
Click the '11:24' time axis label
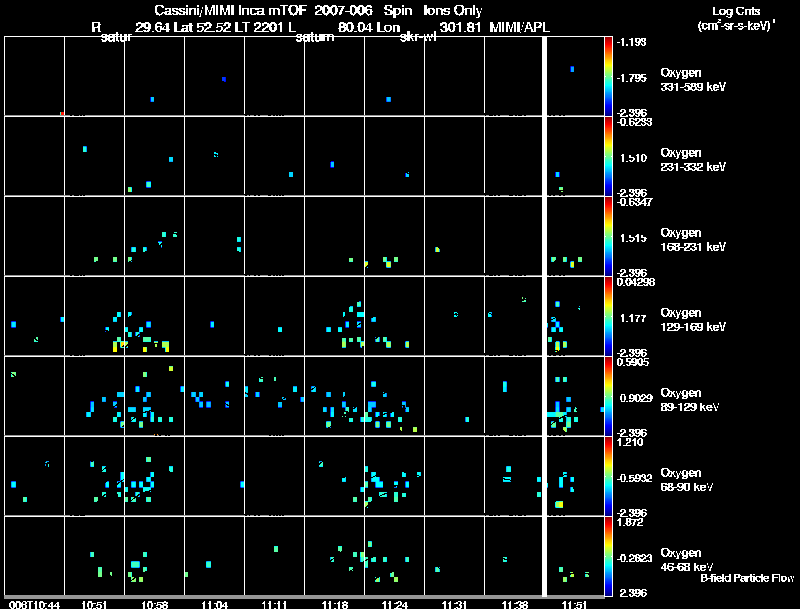coord(394,605)
